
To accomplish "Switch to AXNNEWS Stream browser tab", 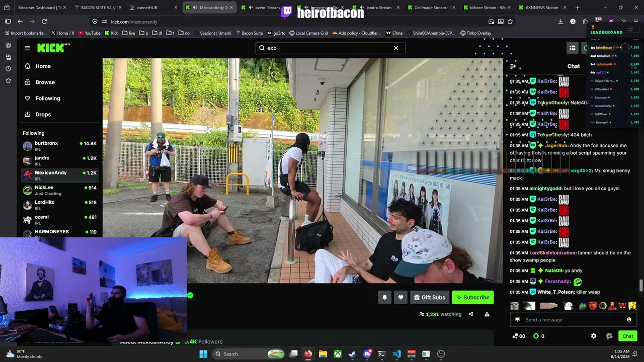I will (542, 8).
